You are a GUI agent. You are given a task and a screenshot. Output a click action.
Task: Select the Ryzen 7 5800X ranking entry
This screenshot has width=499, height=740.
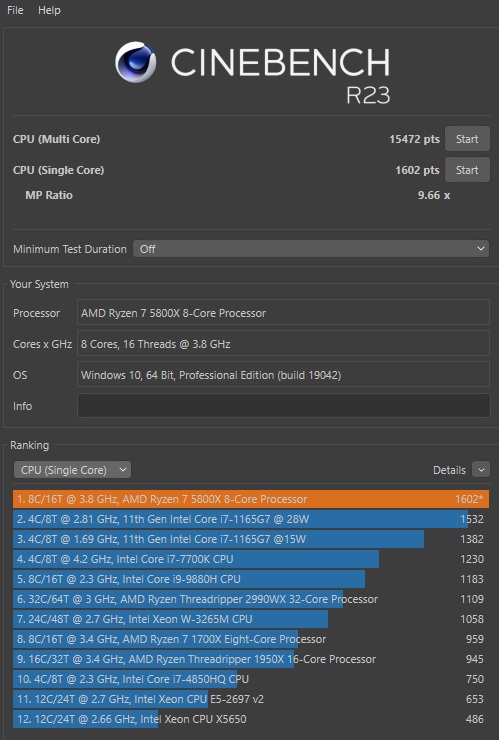tap(251, 499)
